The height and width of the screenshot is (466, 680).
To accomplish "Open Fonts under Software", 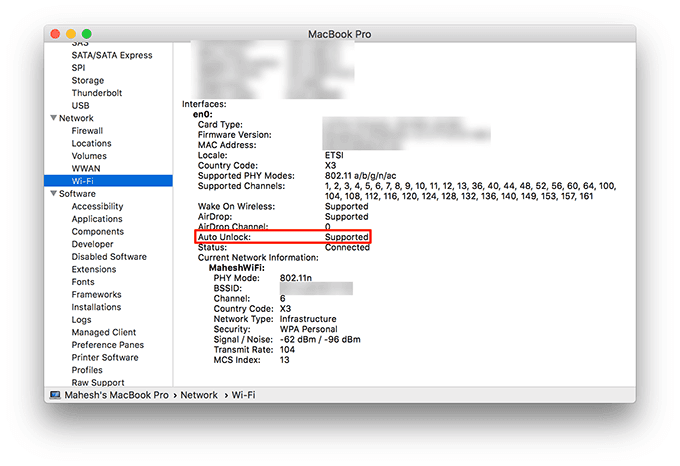I will click(x=83, y=282).
